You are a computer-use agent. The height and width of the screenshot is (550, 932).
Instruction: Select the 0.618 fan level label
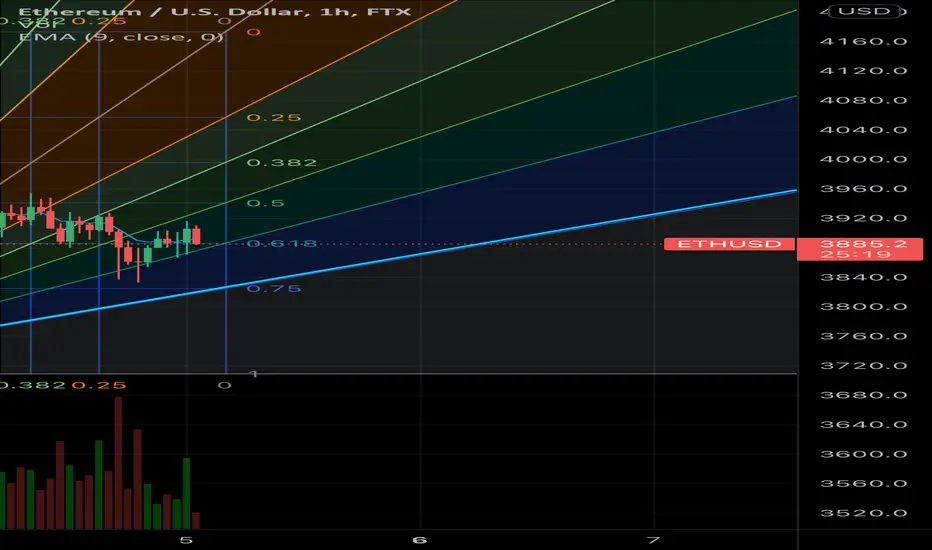pos(282,244)
